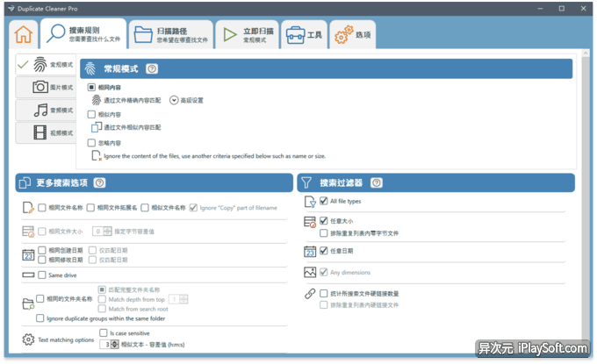Check Match depth from top option
This screenshot has width=597, height=364.
[x=102, y=299]
